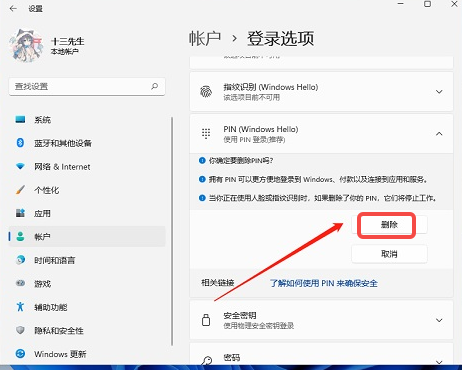
Task: Open 网络 & Internet settings
Action: [x=87, y=166]
